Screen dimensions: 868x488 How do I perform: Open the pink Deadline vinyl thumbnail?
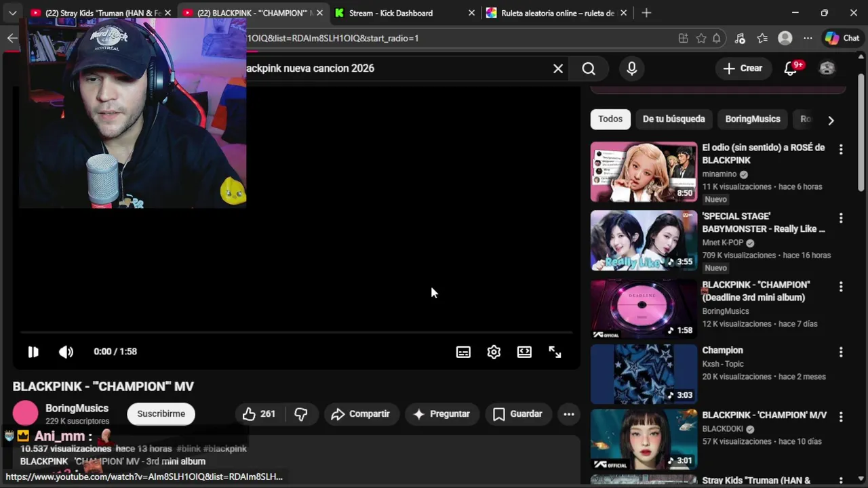[644, 309]
